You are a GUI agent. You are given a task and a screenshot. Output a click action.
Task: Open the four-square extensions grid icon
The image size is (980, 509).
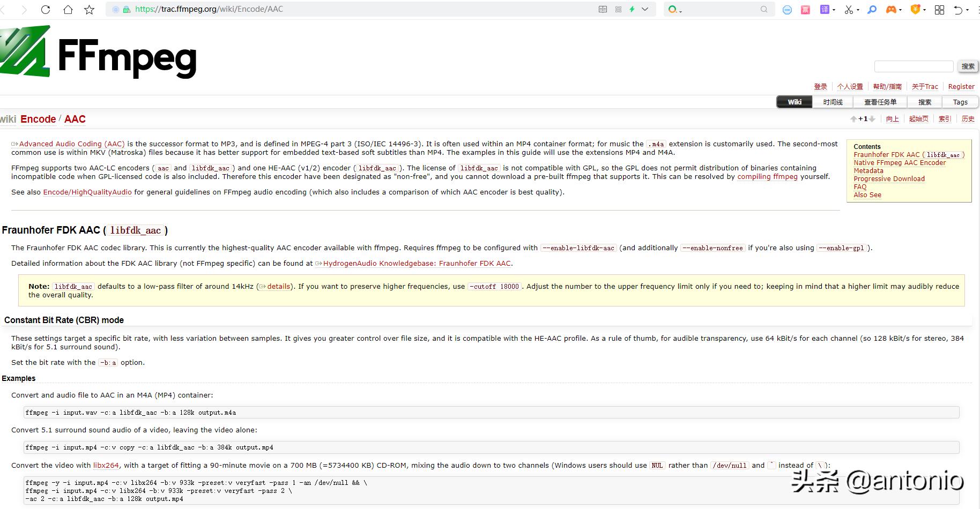[x=939, y=10]
